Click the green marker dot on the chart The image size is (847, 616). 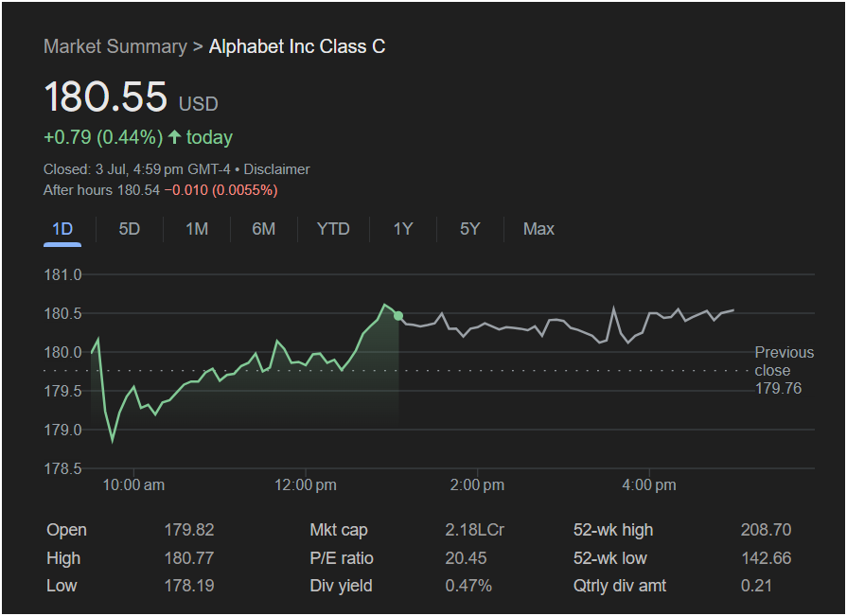(398, 316)
